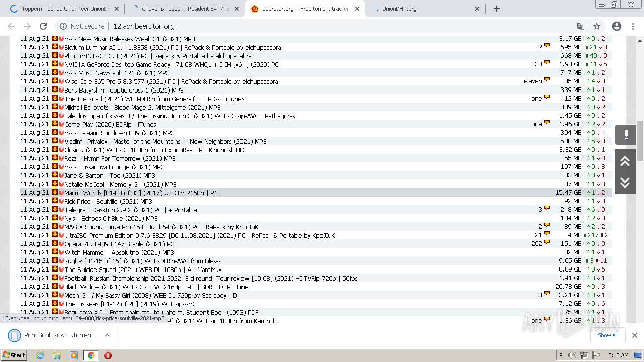Viewport: 644px width, 362px height.
Task: Open the Chrome profile avatar icon
Action: point(617,26)
